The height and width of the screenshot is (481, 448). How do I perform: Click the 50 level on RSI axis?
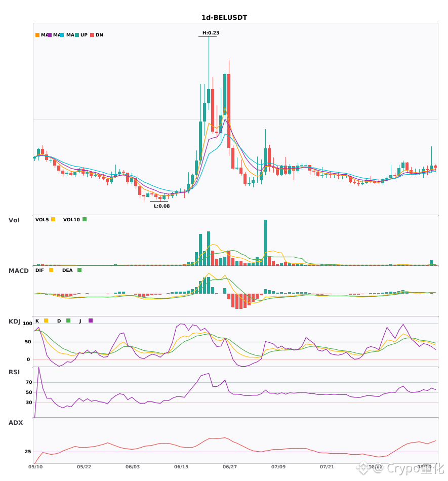click(x=29, y=392)
